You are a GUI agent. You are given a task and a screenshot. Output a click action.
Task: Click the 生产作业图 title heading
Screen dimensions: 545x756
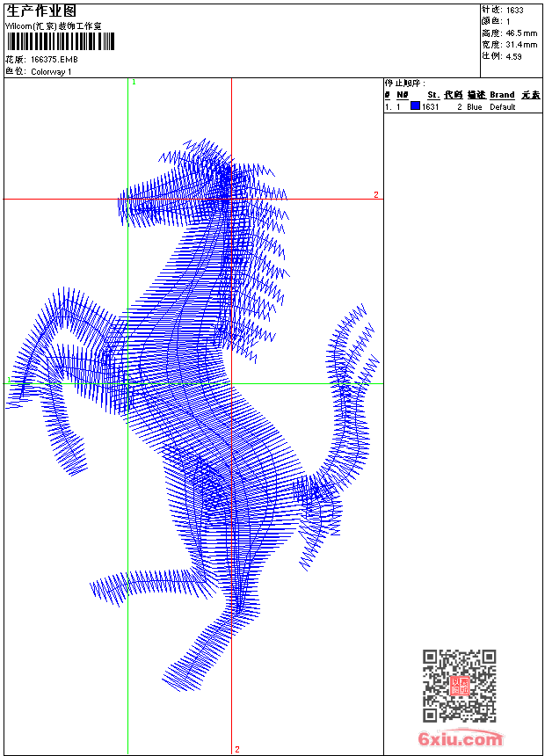[41, 11]
